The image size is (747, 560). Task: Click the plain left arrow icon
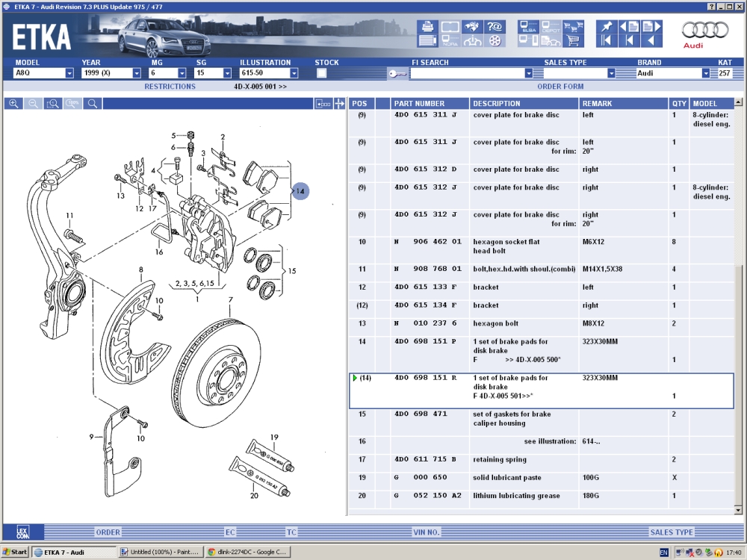coord(651,41)
